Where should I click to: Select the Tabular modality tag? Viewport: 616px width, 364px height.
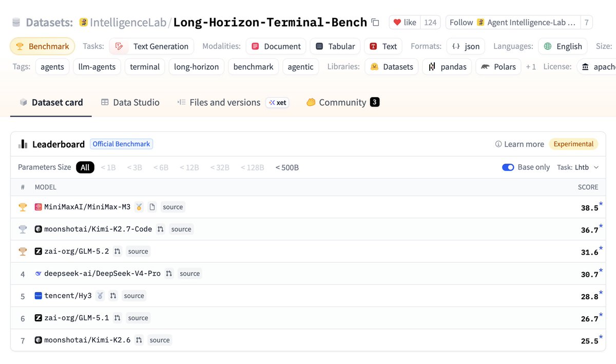(x=335, y=46)
